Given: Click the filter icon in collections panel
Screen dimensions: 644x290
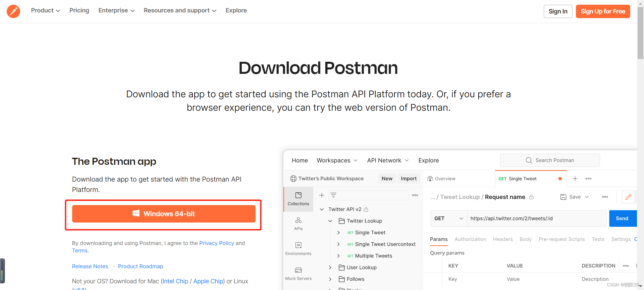Looking at the screenshot, I should pos(333,195).
